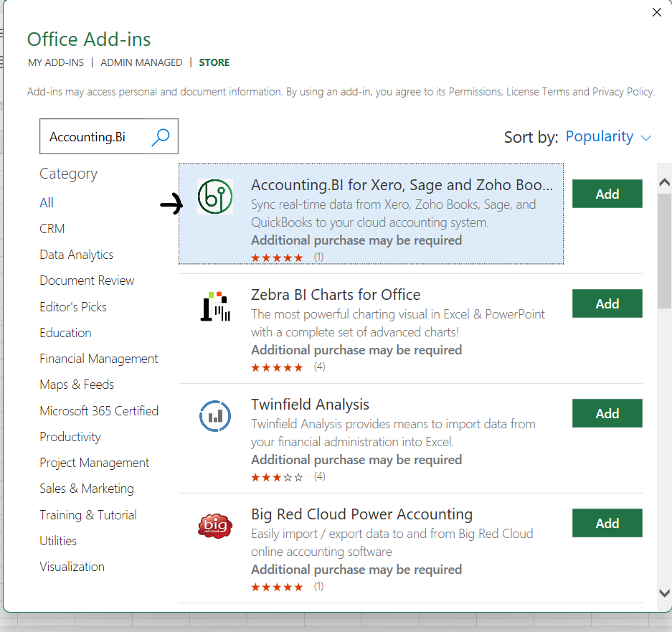Open the Twinfield Analysis title

click(x=310, y=405)
